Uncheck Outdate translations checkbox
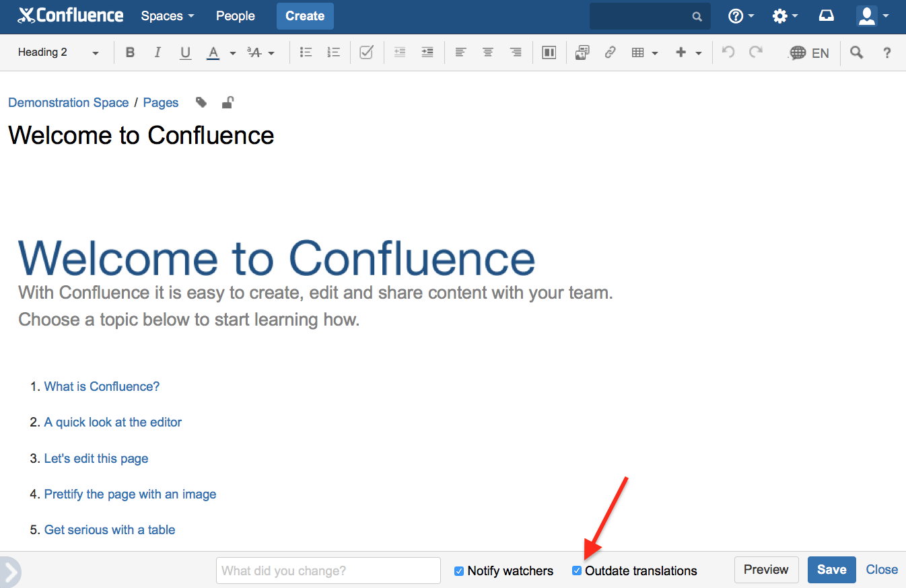Screen dimensions: 906x588 pos(577,571)
